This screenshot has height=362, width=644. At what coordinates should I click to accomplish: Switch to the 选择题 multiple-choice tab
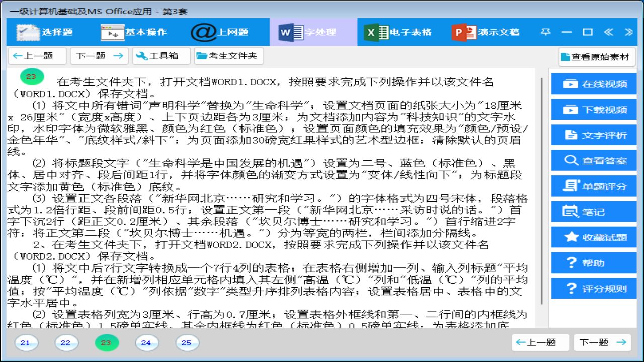click(43, 31)
